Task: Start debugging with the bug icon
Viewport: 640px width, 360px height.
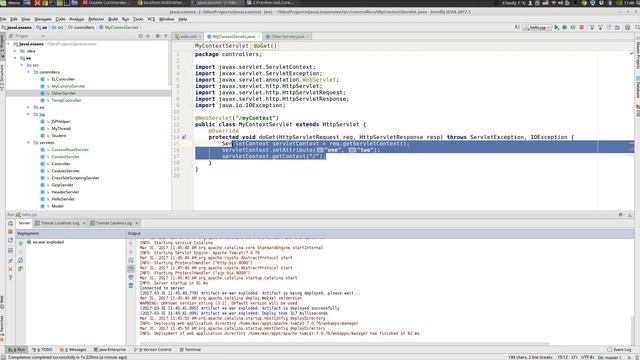Action: pos(564,27)
